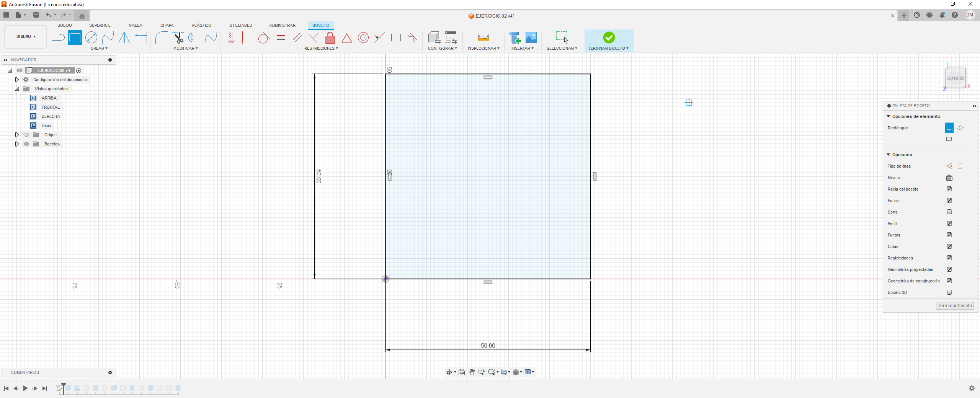Select the Offset tool in Modificar
The image size is (980, 398).
tap(195, 38)
